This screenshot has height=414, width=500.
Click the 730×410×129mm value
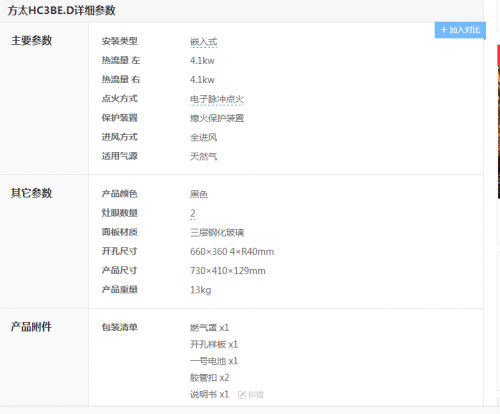tap(228, 271)
